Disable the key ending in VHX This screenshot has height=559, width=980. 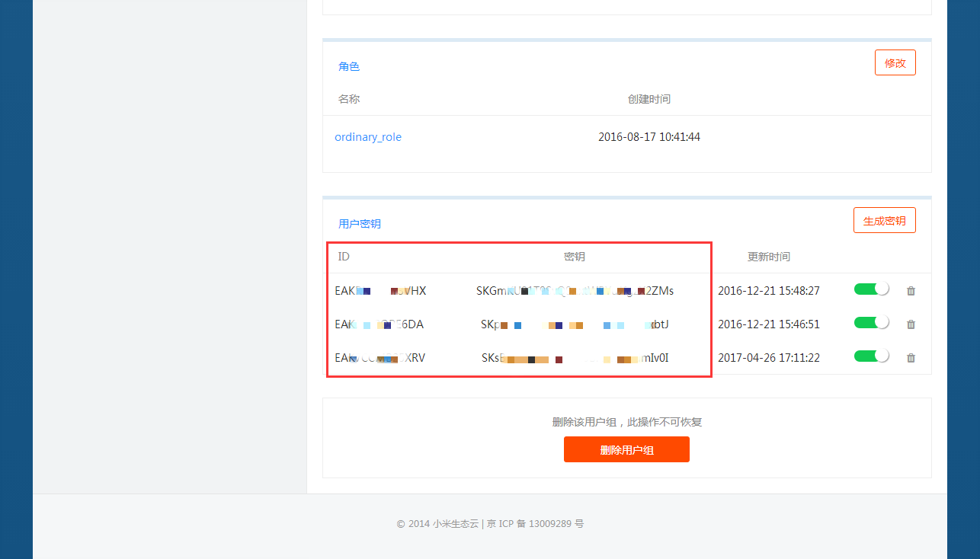coord(871,289)
